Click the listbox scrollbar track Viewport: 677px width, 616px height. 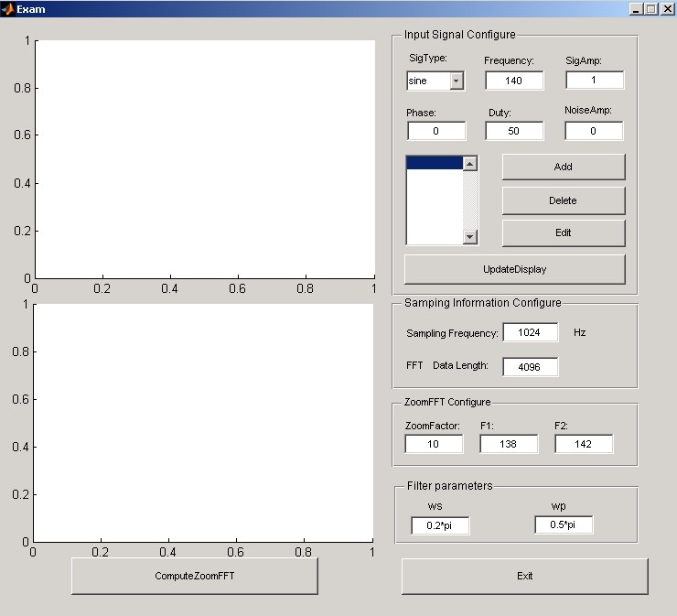(x=469, y=200)
